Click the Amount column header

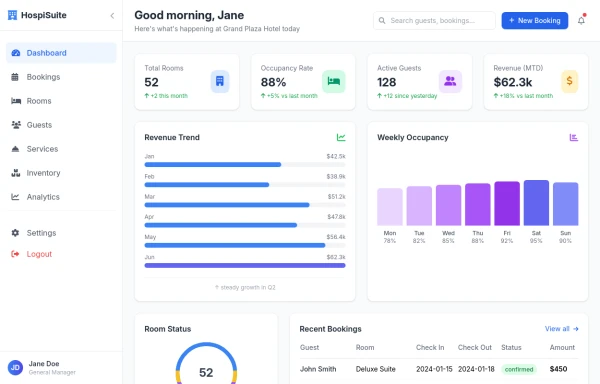[562, 347]
